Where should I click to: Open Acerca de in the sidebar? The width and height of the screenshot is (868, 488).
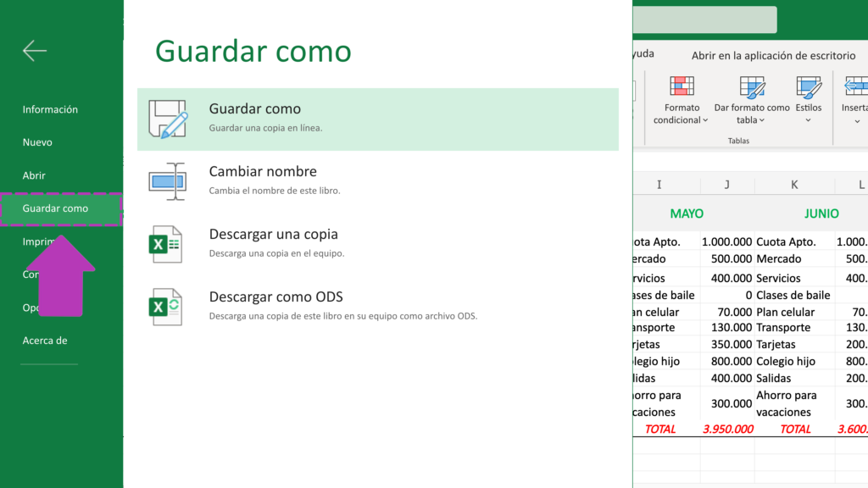(x=45, y=341)
